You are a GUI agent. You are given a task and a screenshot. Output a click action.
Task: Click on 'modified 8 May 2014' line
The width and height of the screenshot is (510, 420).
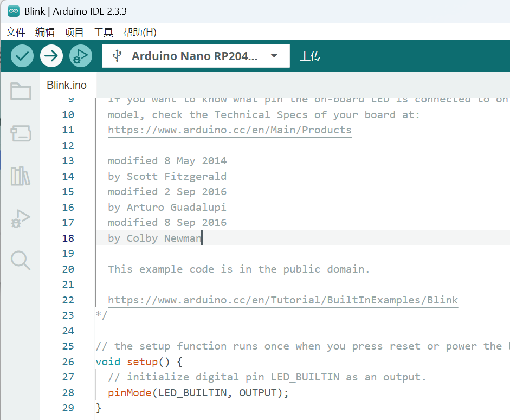click(x=167, y=161)
